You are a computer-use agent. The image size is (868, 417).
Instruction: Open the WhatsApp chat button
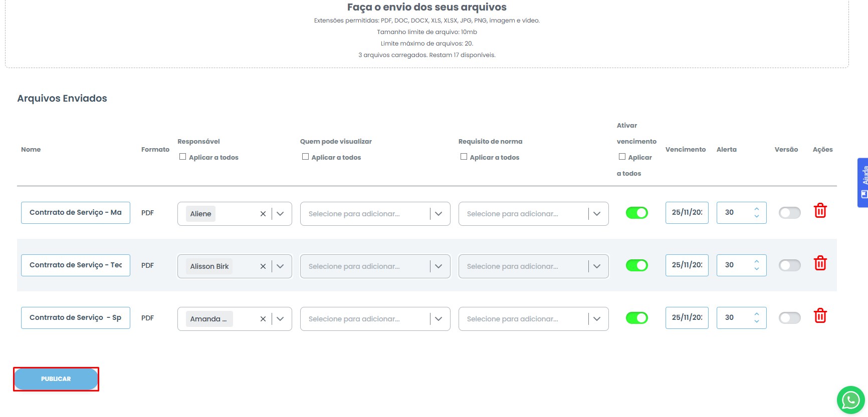coord(850,400)
